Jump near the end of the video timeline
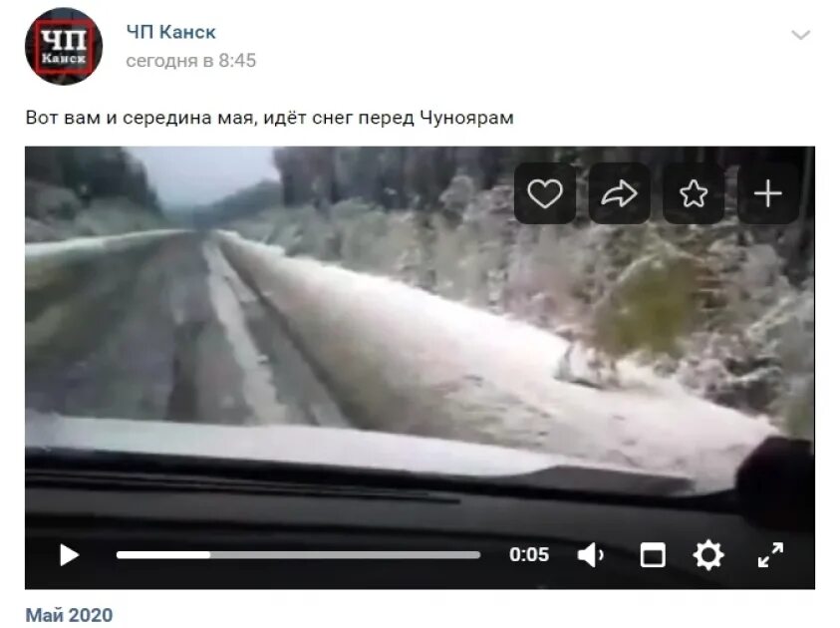 point(474,554)
